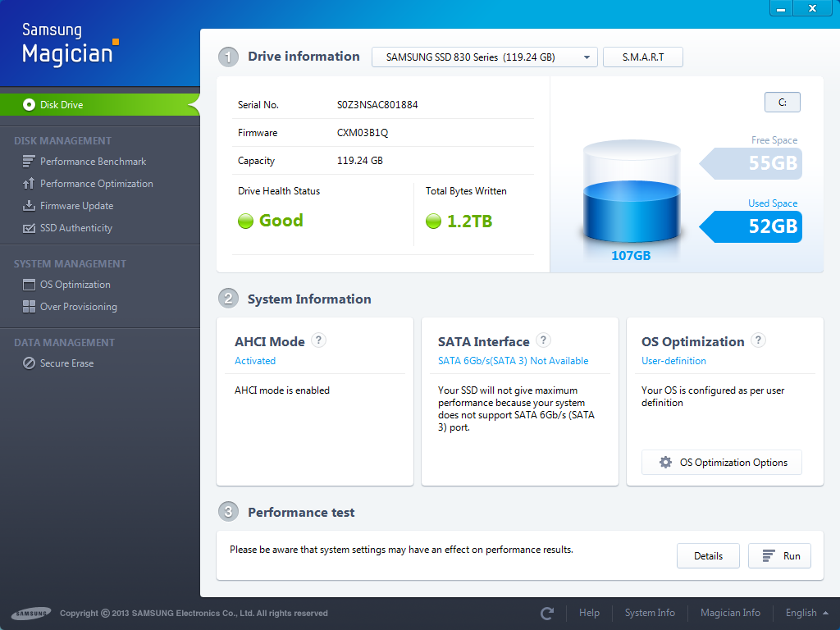Open the S.M.A.R.T button

tap(643, 57)
